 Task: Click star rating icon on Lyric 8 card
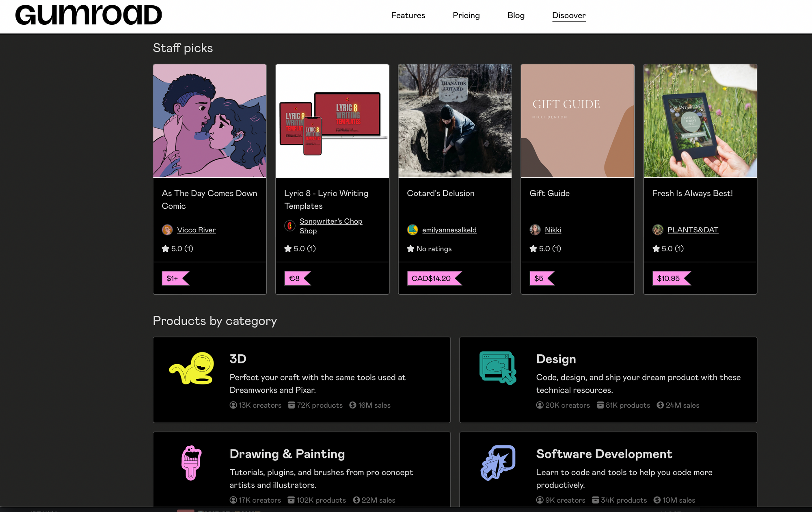point(288,248)
